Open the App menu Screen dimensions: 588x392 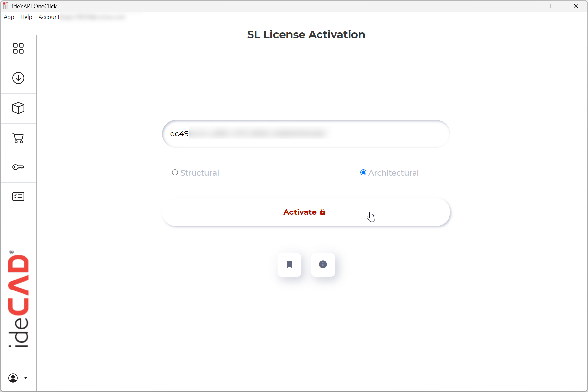[x=9, y=17]
